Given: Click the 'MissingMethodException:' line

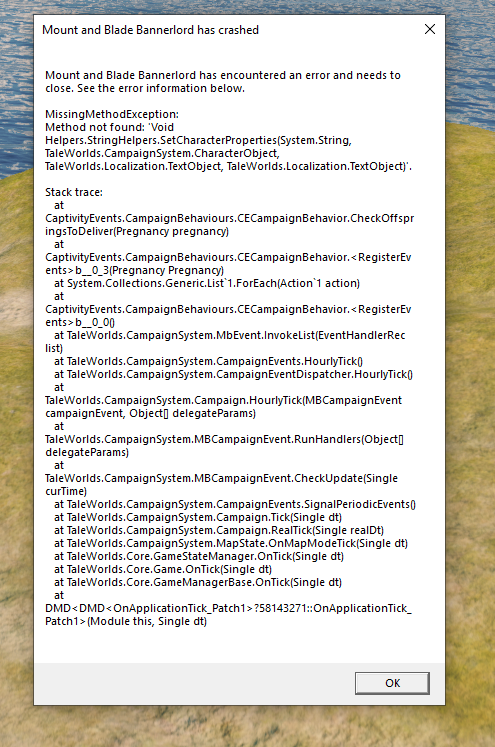Looking at the screenshot, I should (x=112, y=114).
